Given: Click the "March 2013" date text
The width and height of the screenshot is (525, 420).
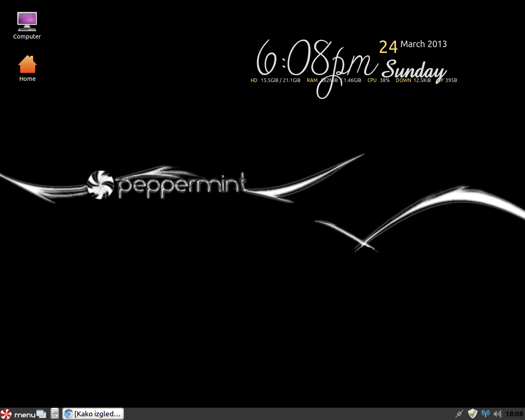Looking at the screenshot, I should click(424, 44).
